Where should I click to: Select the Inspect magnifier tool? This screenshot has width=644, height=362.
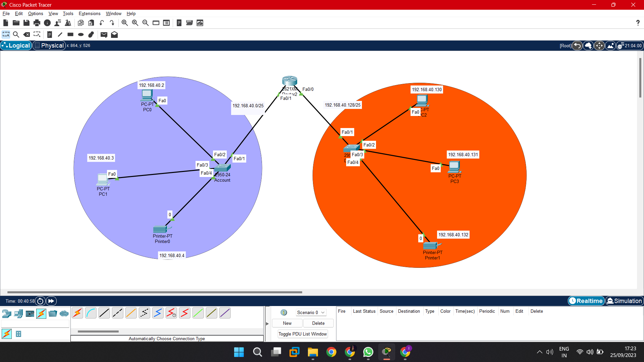click(16, 35)
